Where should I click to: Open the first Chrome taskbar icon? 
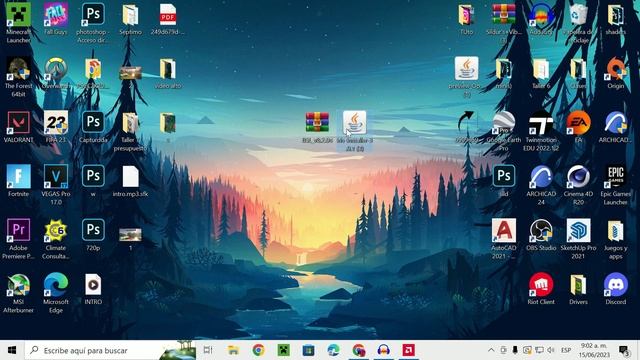tap(258, 350)
